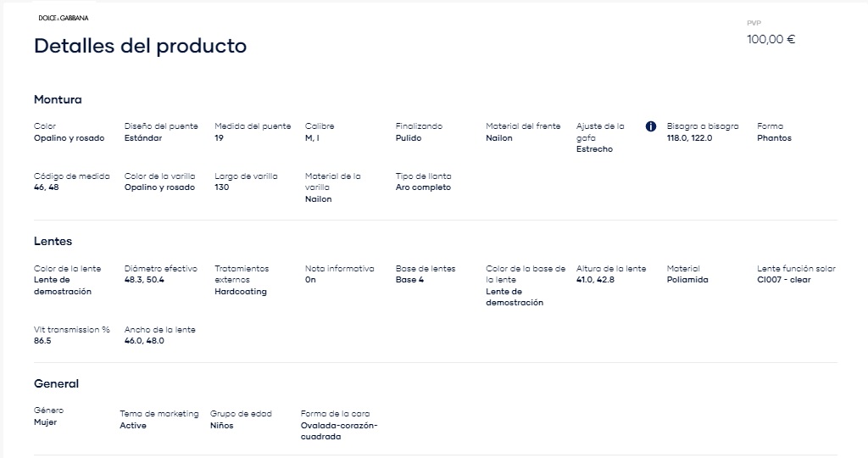868x458 pixels.
Task: Click the Bisagra a bisagra 118.0, 122.0 value
Action: pos(689,138)
